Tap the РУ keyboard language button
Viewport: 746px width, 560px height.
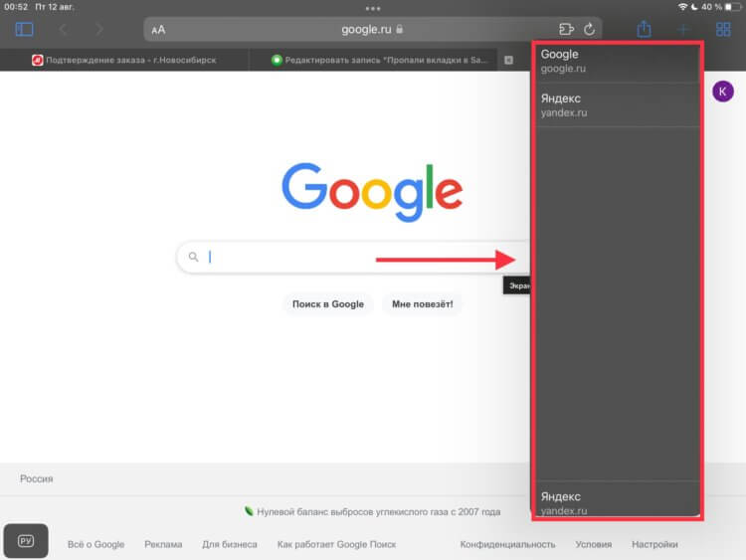coord(26,541)
